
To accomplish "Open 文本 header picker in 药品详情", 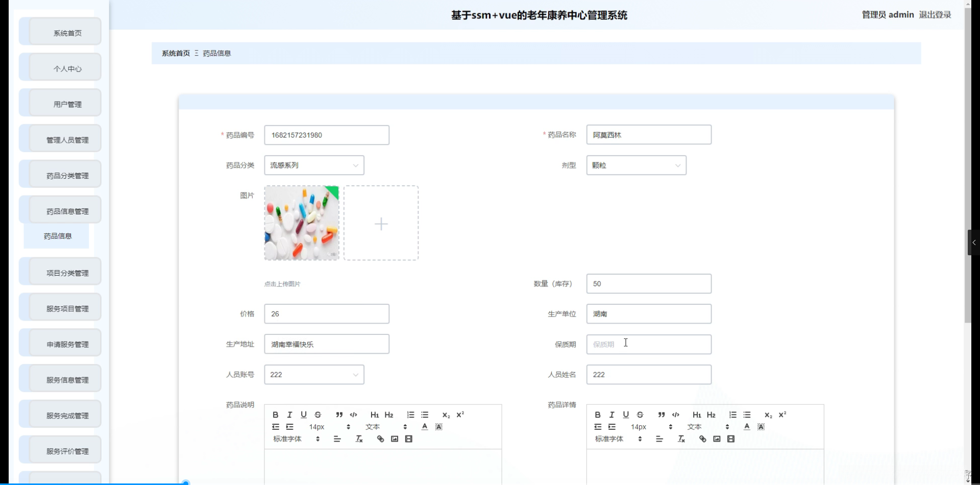I will 708,427.
